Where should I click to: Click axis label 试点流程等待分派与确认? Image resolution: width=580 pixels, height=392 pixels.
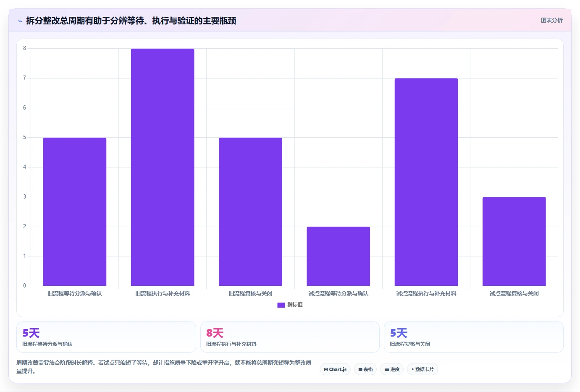[339, 293]
